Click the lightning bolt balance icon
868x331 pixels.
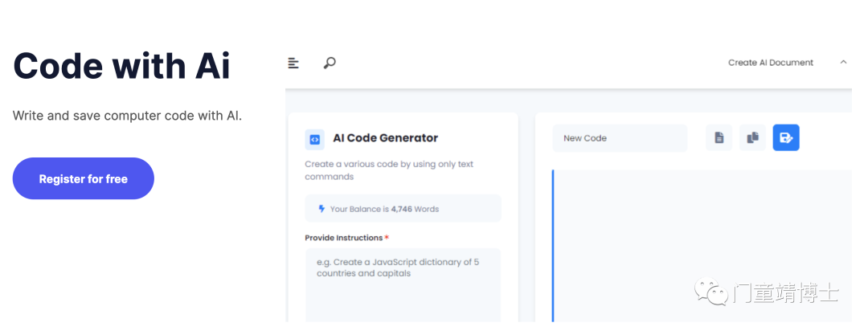click(x=321, y=209)
